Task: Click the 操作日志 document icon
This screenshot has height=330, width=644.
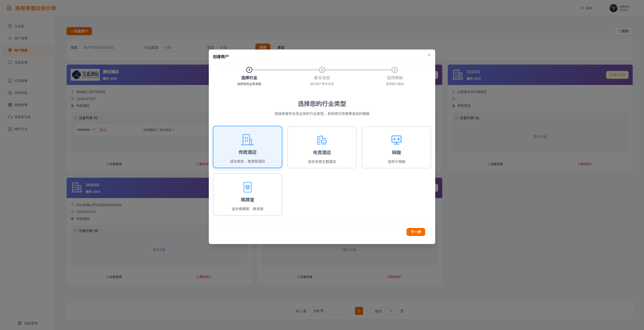Action: pos(10,129)
